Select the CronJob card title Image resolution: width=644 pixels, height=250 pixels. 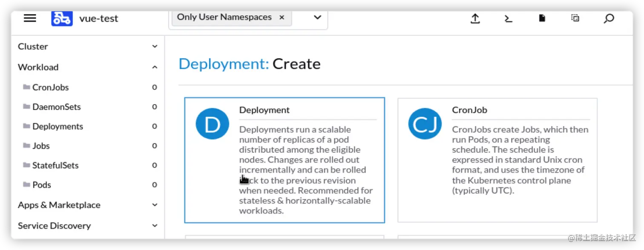469,110
